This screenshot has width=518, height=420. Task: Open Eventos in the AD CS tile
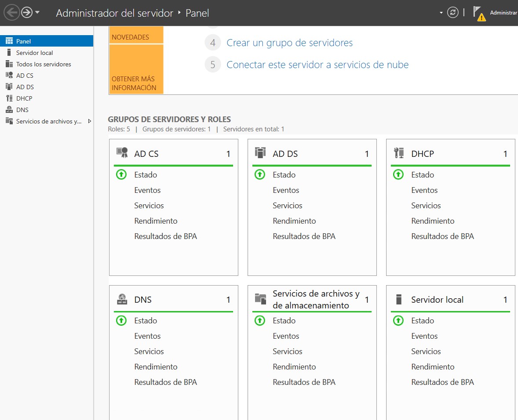pyautogui.click(x=147, y=190)
